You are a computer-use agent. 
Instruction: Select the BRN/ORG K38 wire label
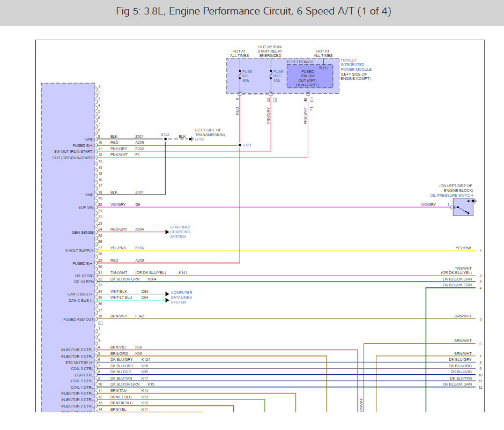pyautogui.click(x=126, y=353)
